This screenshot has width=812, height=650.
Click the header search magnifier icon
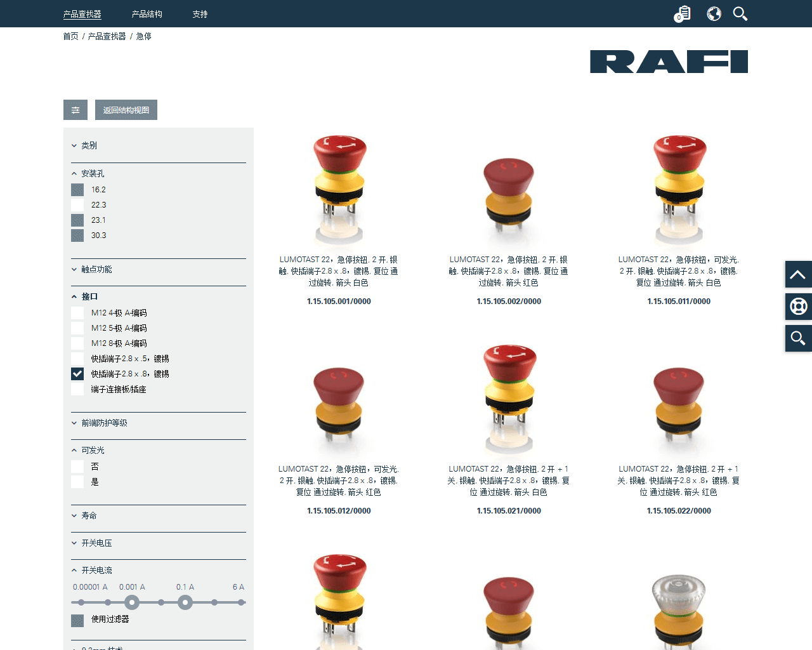tap(740, 13)
